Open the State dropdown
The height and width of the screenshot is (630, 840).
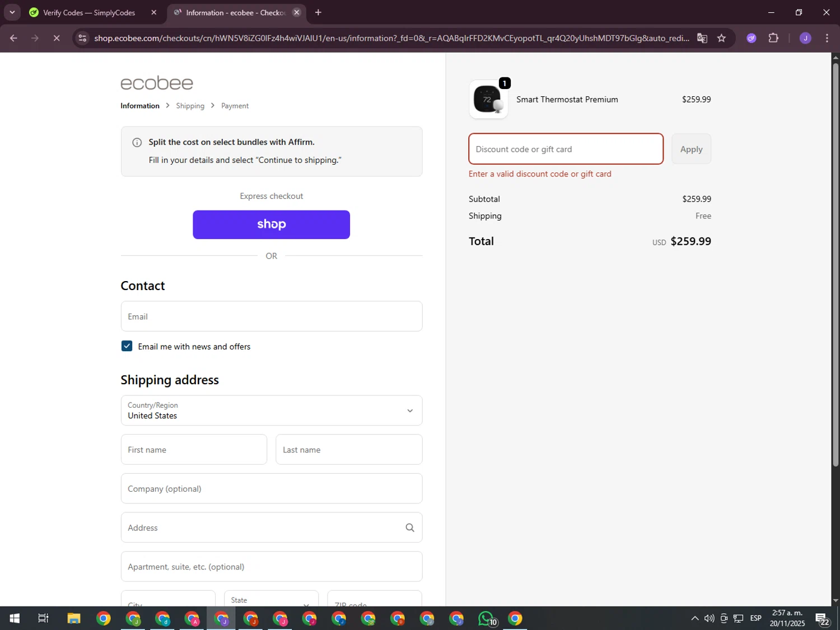[x=271, y=599]
